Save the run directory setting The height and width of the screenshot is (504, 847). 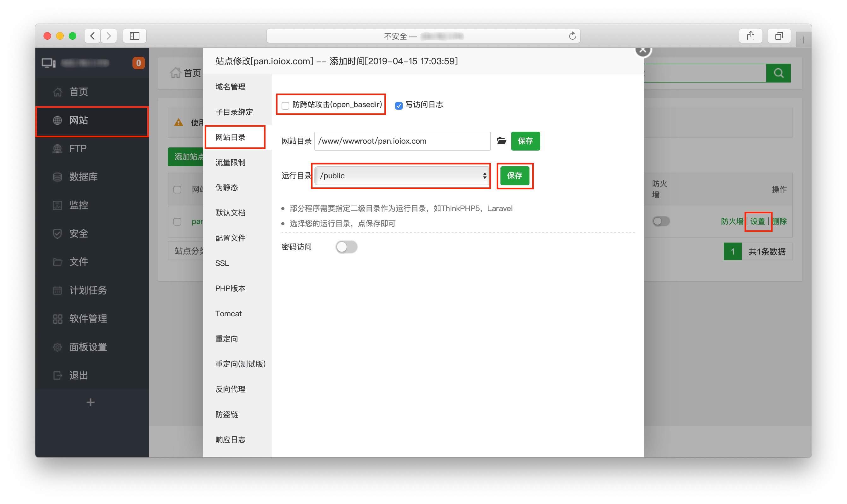click(515, 175)
